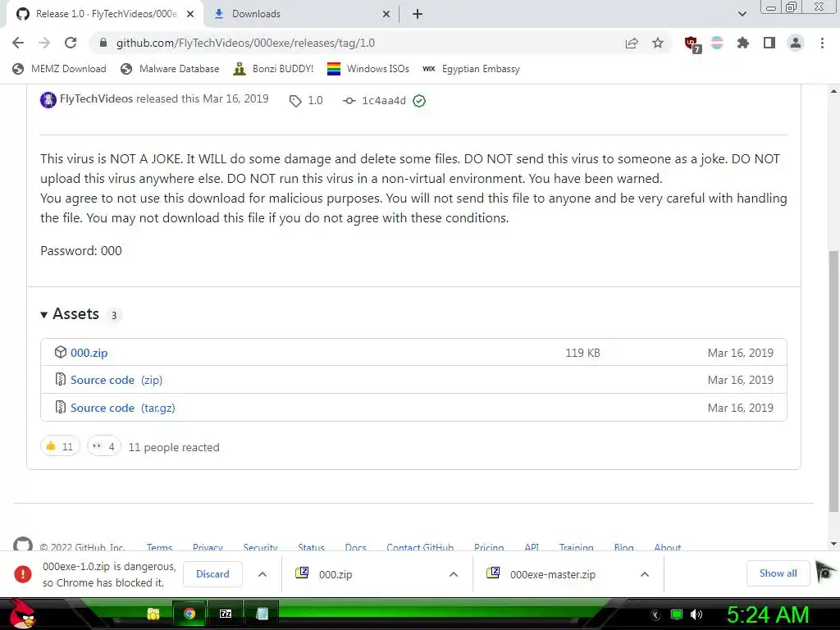Click the scrollbar down arrow
840x630 pixels.
point(833,544)
